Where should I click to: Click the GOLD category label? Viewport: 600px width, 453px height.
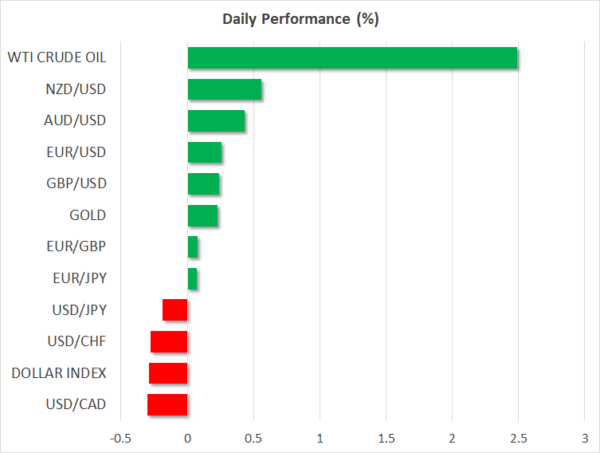pos(90,216)
